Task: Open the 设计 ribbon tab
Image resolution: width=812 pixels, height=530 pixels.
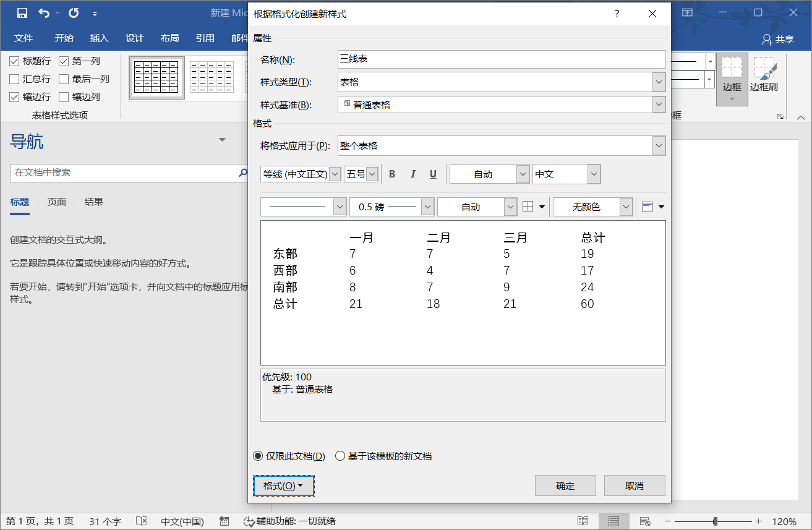Action: pos(134,38)
